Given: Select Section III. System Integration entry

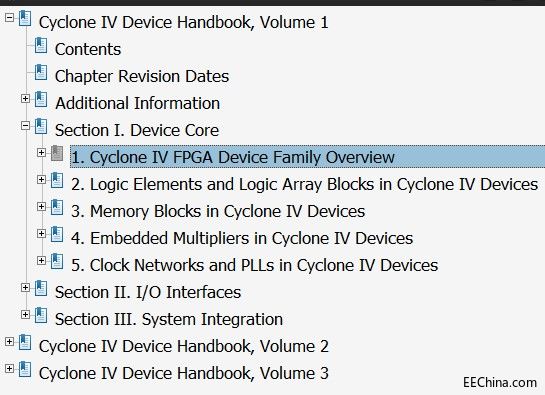Looking at the screenshot, I should pos(169,319).
